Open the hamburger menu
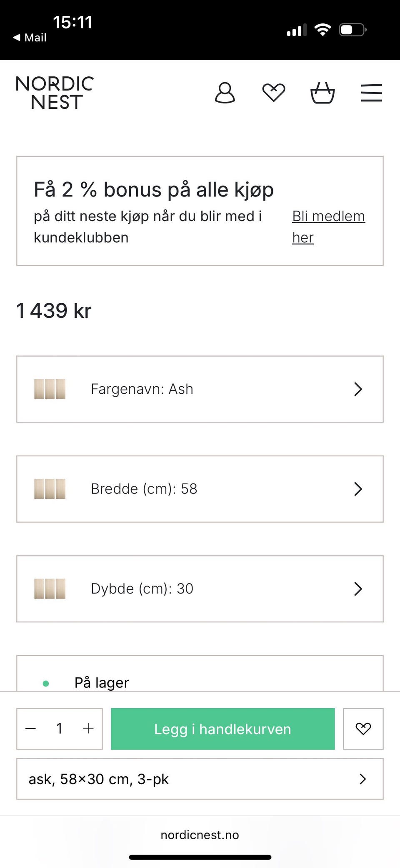400x868 pixels. click(371, 93)
